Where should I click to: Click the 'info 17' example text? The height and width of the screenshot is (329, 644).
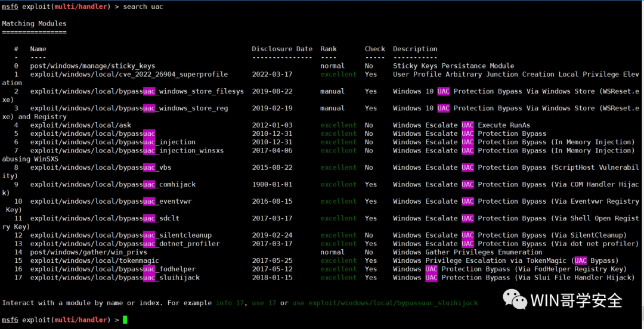tap(230, 303)
